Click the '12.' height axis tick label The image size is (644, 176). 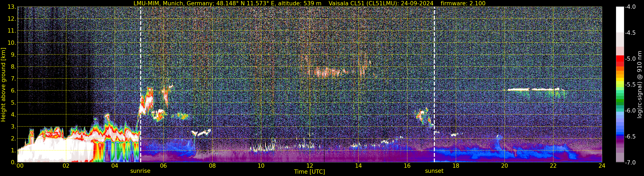(12, 19)
